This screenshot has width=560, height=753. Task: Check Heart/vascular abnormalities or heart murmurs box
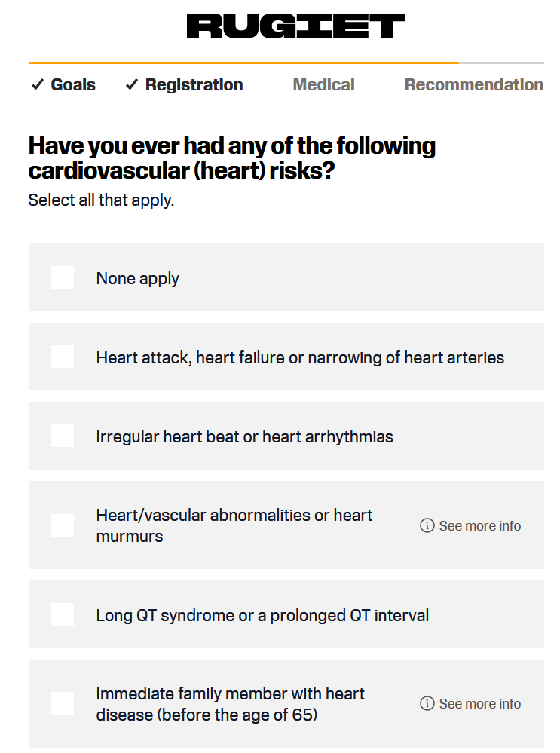[63, 525]
